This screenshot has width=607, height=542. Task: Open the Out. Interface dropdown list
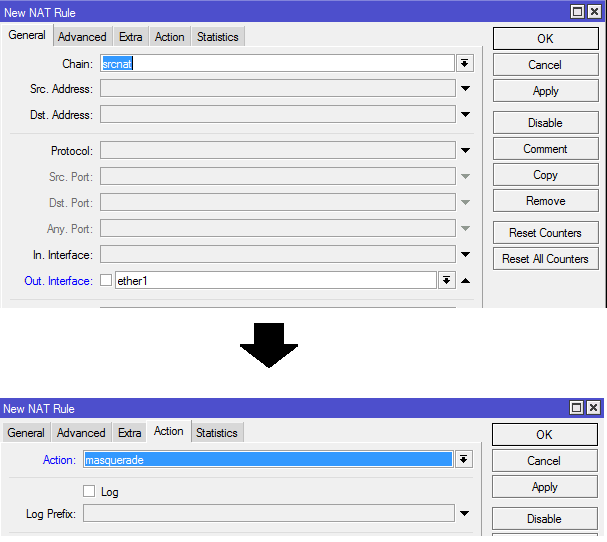[x=446, y=280]
